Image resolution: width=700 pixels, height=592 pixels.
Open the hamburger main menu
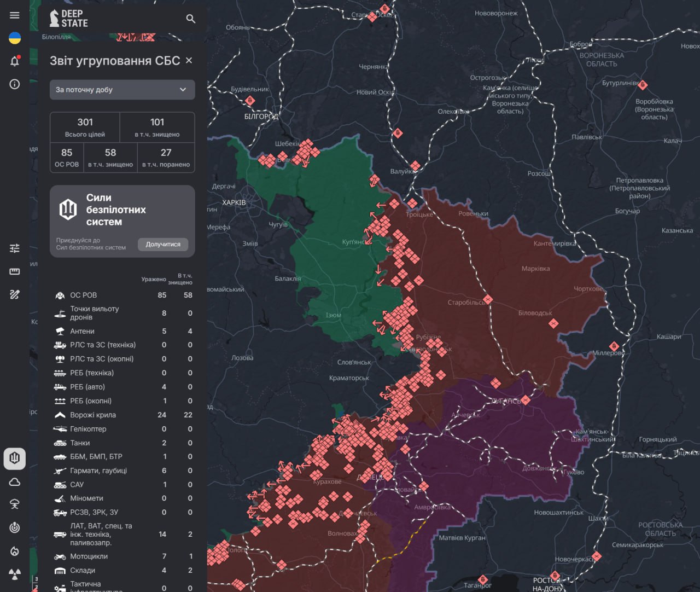(x=15, y=15)
